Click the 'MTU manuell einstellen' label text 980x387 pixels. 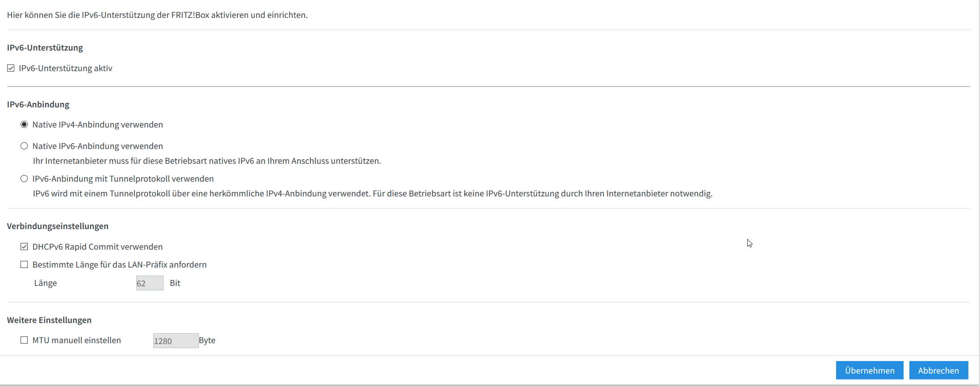76,340
